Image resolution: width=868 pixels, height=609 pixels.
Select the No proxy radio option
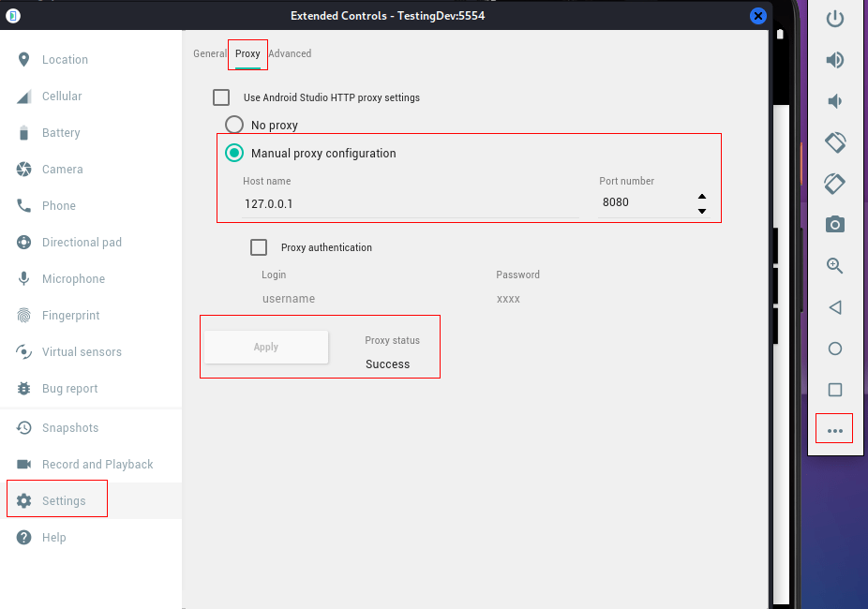234,125
